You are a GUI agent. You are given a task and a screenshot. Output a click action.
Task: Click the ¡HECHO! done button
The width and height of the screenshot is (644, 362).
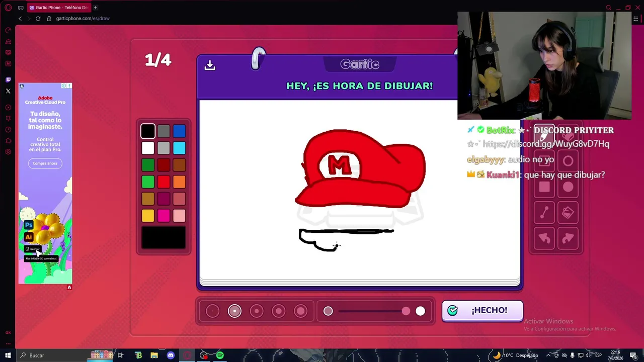482,311
